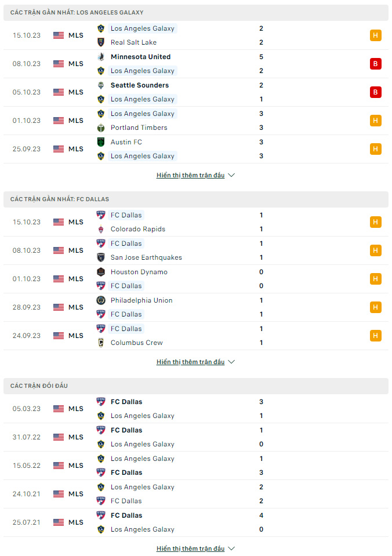
Task: Click the Philadelphia Union team crest
Action: (x=101, y=300)
